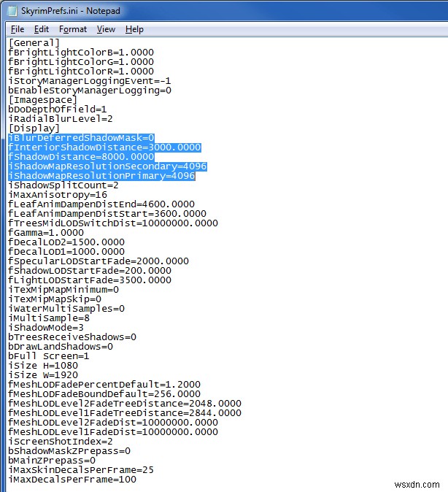
Task: Click the iShadowMapResolutionPrimary=4096 line
Action: (x=101, y=176)
